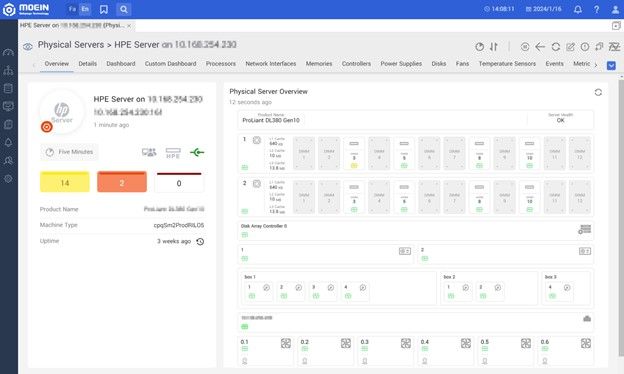Switch language to Fa

72,9
